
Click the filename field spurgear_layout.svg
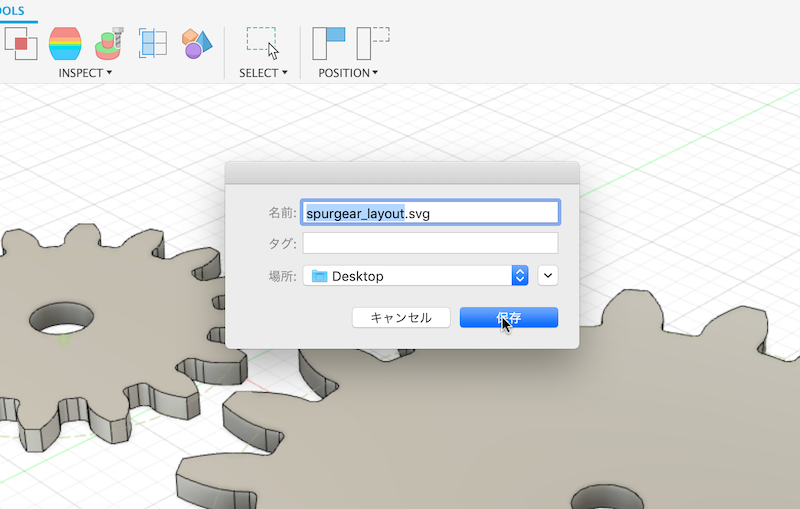(x=431, y=213)
